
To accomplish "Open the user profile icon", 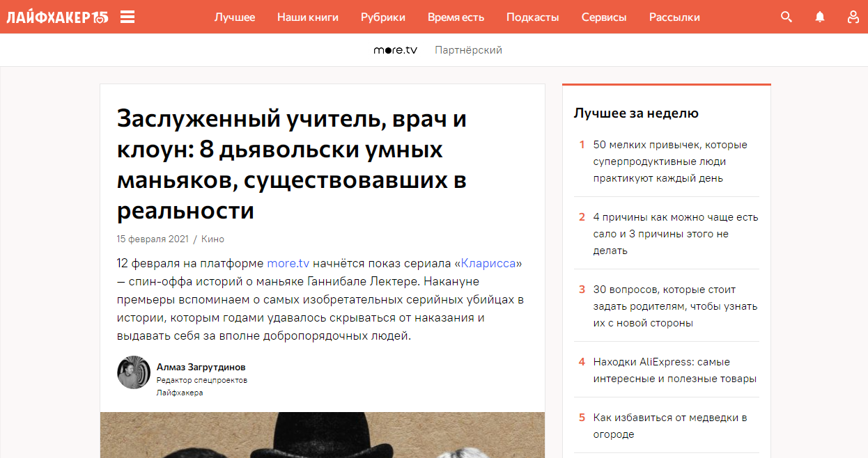I will tap(853, 17).
